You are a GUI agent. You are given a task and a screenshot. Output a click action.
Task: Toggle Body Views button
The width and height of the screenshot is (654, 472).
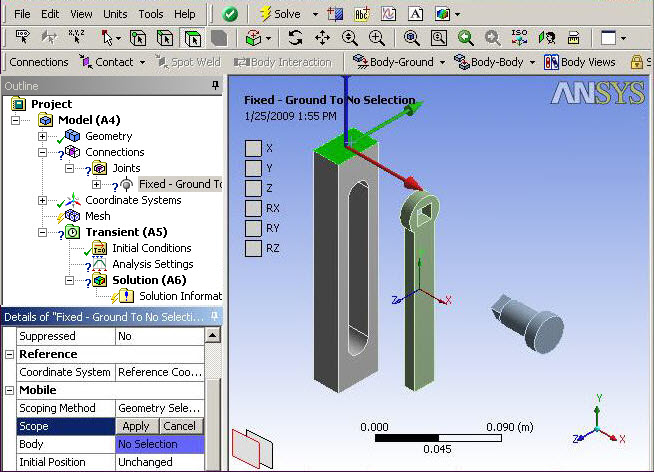coord(580,62)
